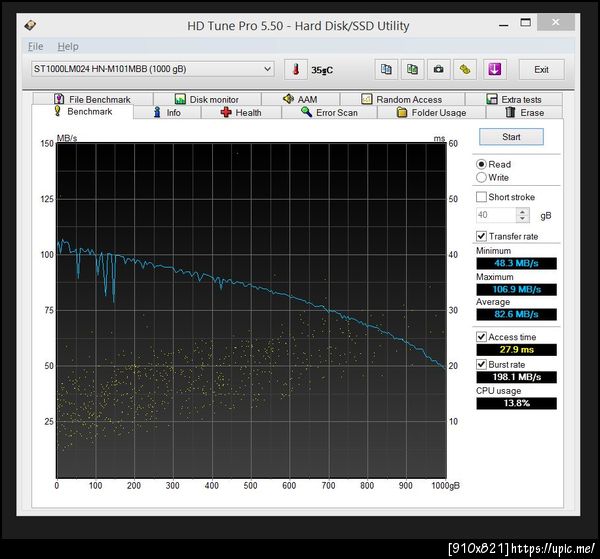Switch to the Info tab
The height and width of the screenshot is (559, 600).
[167, 112]
